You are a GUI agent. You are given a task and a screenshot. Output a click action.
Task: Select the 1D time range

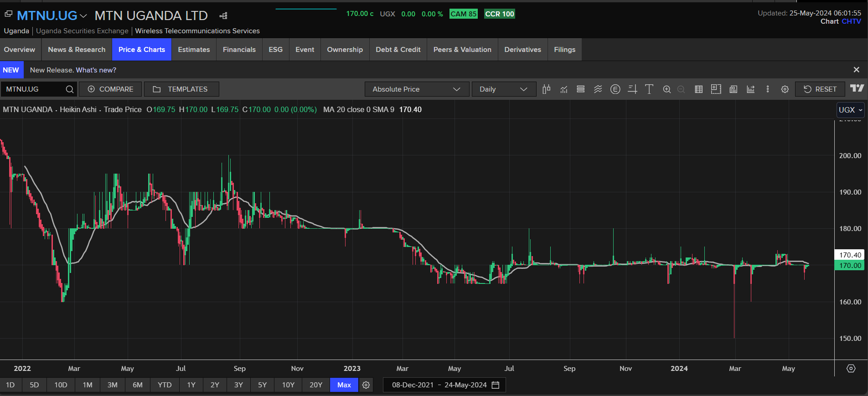tap(10, 385)
